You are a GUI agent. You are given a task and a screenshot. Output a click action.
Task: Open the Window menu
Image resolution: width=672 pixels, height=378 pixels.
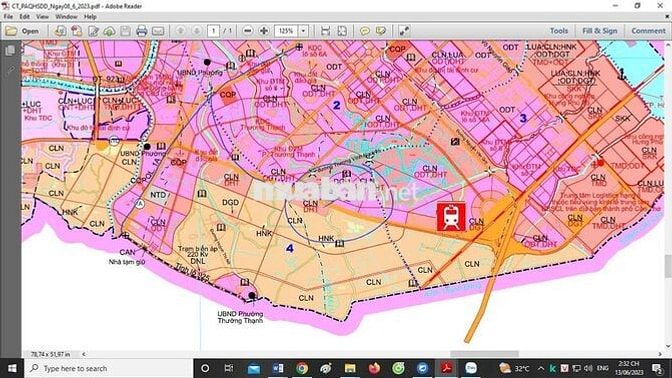coord(66,17)
